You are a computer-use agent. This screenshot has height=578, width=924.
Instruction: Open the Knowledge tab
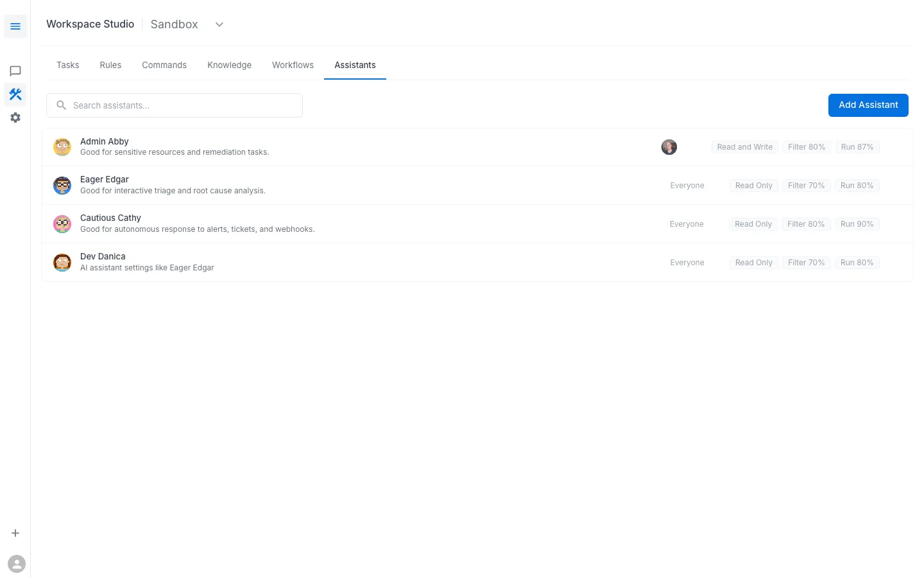pyautogui.click(x=229, y=65)
